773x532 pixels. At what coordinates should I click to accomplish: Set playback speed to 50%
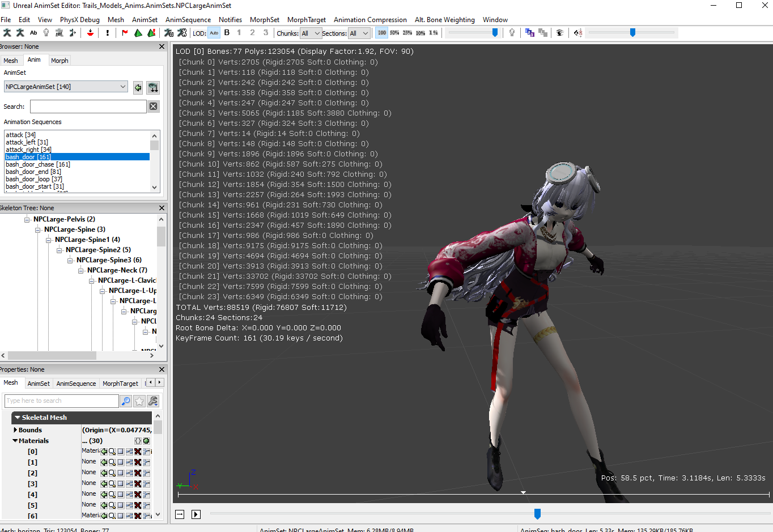(x=394, y=33)
